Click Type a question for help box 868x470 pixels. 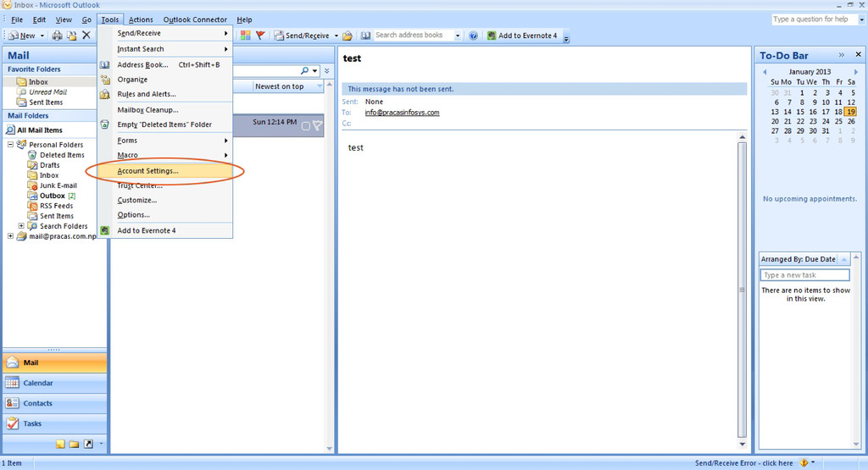pyautogui.click(x=815, y=19)
